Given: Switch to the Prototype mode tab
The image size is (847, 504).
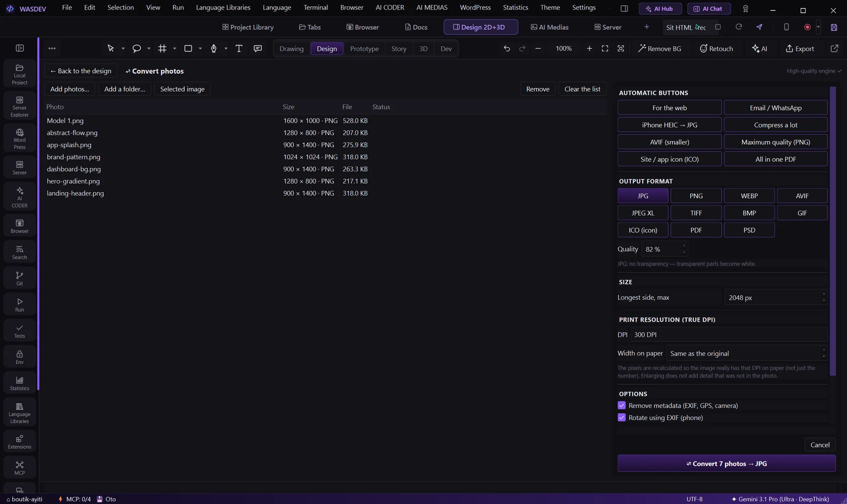Looking at the screenshot, I should pyautogui.click(x=364, y=48).
